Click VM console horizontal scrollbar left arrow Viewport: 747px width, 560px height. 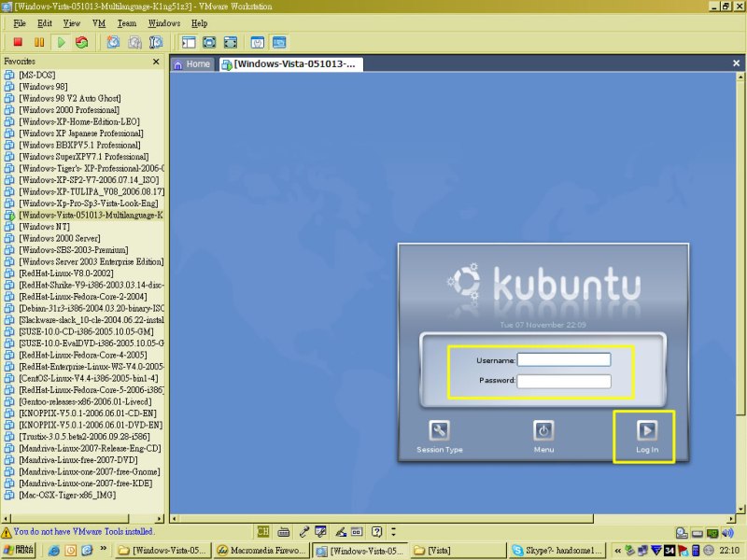point(175,519)
